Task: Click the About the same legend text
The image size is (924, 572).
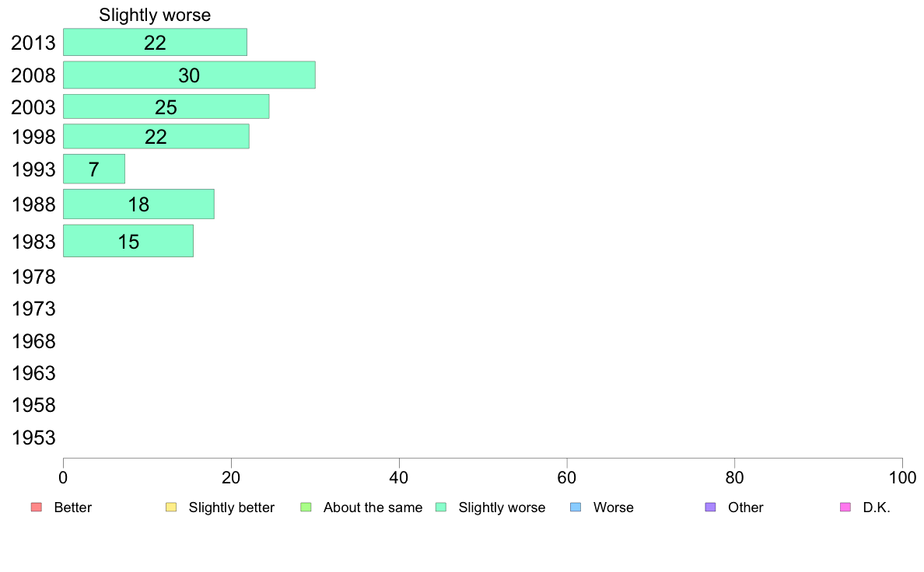Action: point(373,507)
